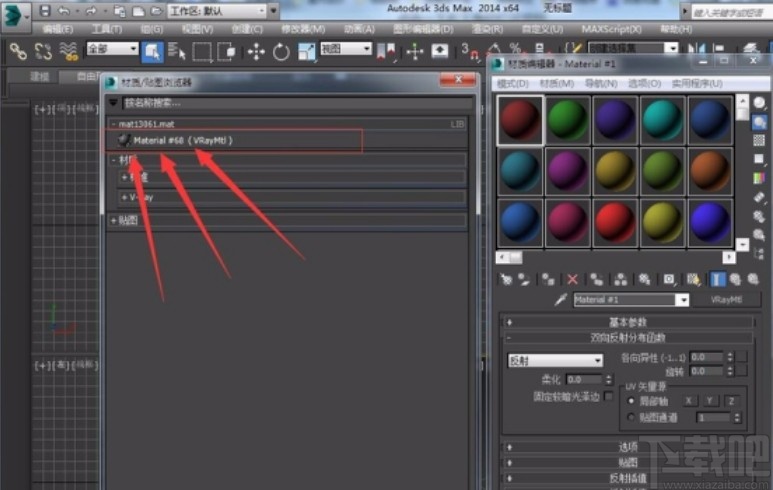773x490 pixels.
Task: Toggle the highlighted Show End Result icon
Action: point(717,280)
